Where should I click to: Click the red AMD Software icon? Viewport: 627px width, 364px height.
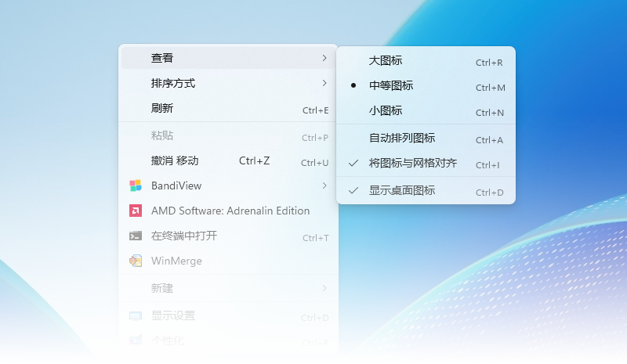tap(136, 211)
